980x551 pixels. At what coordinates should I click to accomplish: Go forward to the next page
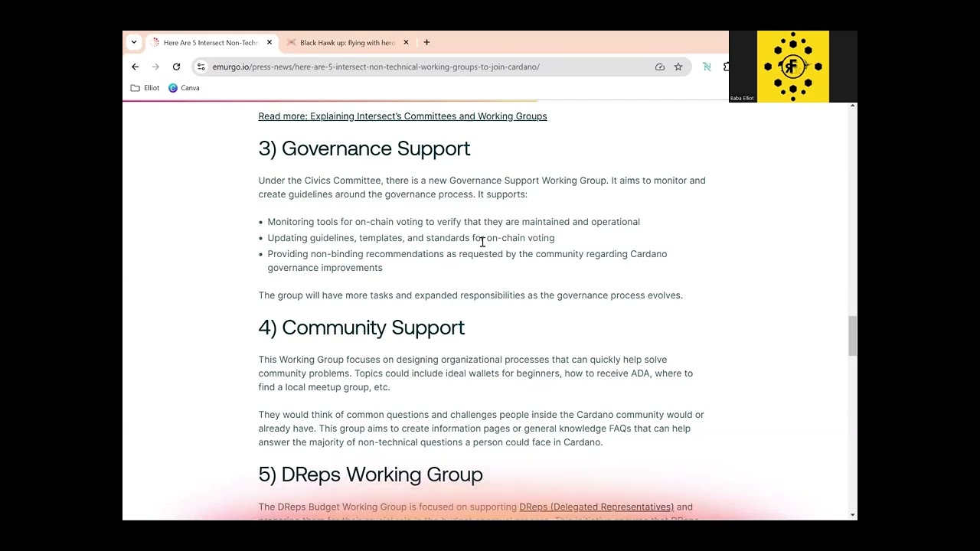click(155, 67)
